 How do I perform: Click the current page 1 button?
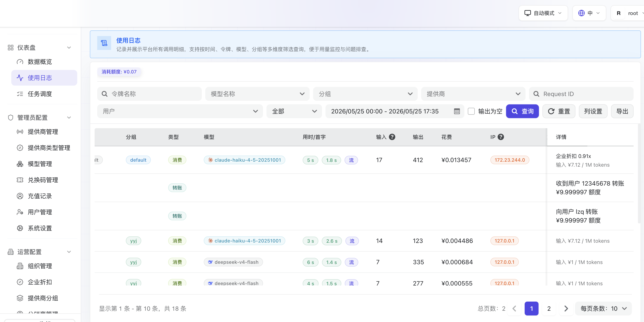click(532, 309)
